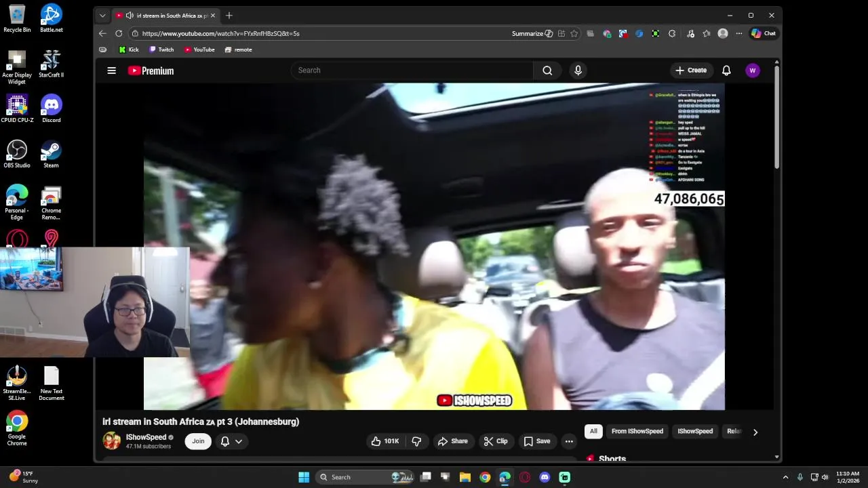Viewport: 868px width, 488px height.
Task: Add page to favorites with the star icon
Action: 574,33
